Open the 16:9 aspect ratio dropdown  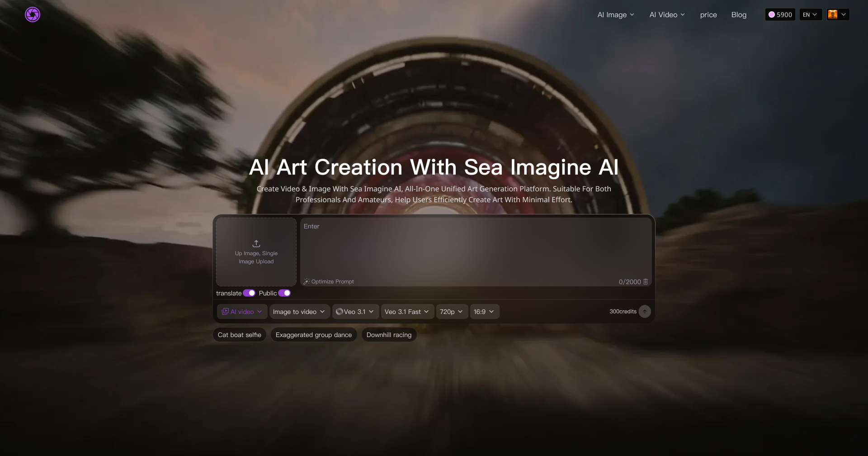point(484,311)
